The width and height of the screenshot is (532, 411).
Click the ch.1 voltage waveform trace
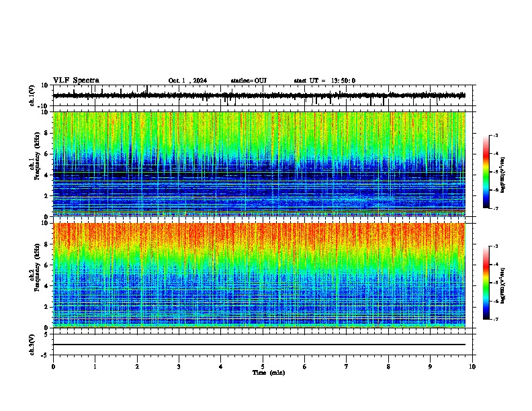(259, 95)
